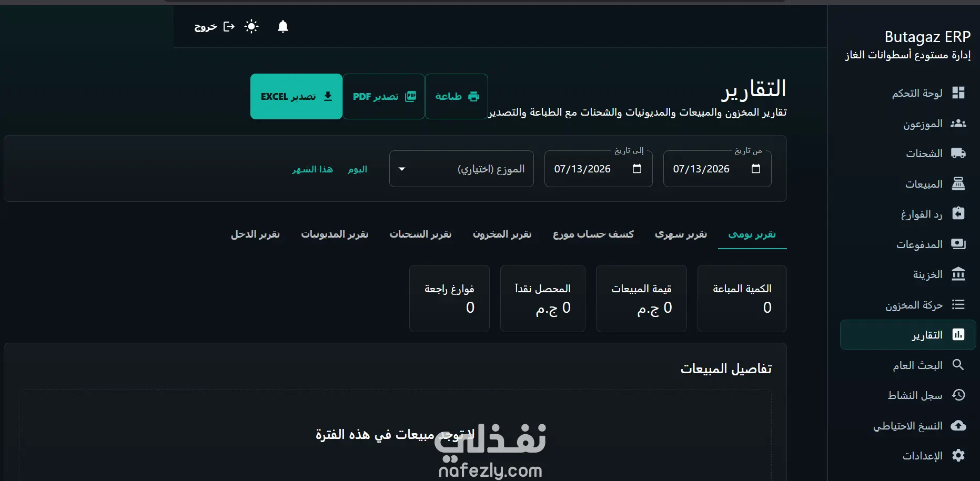Click the قيمة المبيعات summary card

(x=641, y=299)
